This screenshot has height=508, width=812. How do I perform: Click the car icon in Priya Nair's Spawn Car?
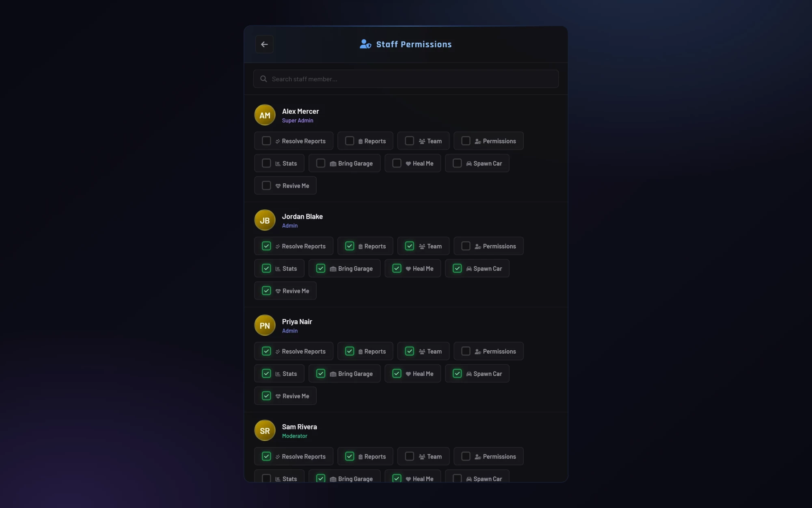(x=469, y=374)
